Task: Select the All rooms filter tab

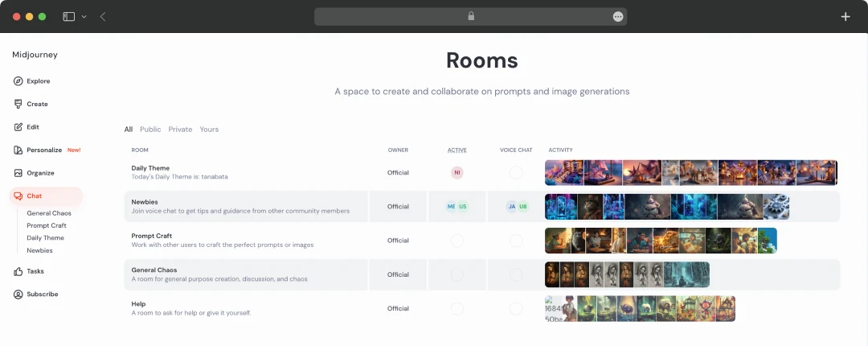Action: (129, 130)
